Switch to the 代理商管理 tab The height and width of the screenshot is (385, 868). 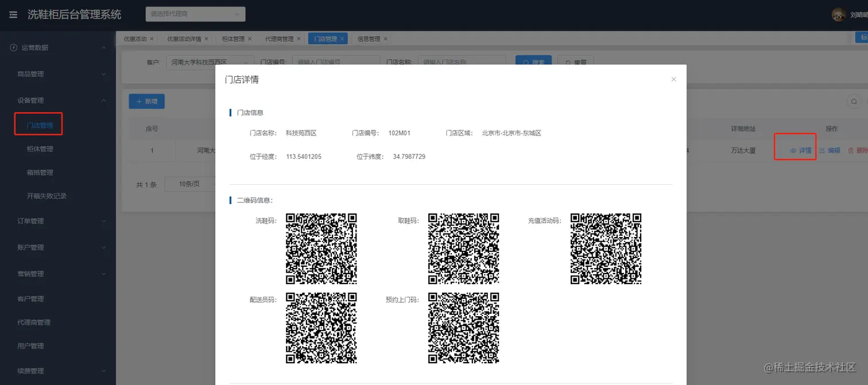tap(279, 39)
